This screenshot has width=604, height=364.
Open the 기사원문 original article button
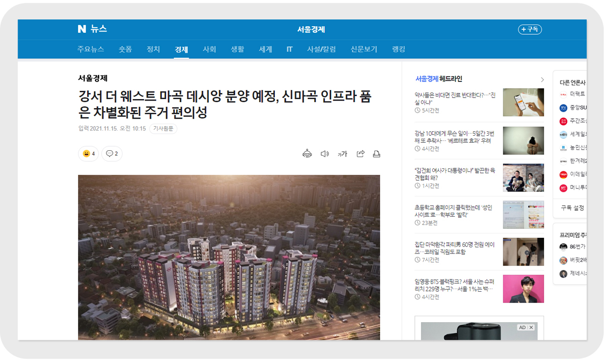point(163,129)
